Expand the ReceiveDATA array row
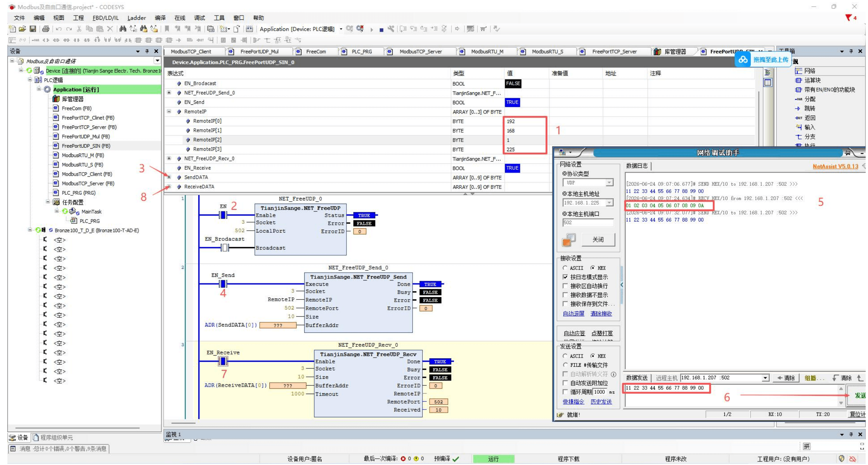 (x=169, y=187)
